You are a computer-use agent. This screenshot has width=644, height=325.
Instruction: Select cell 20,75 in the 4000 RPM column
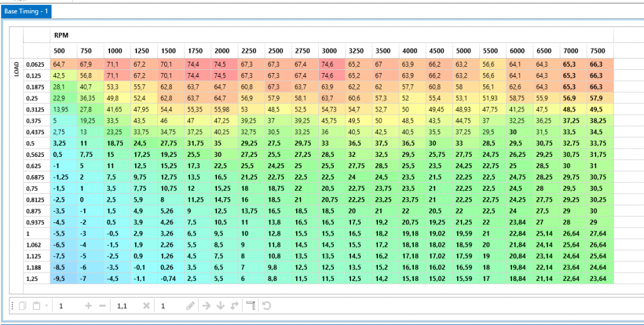[x=412, y=222]
